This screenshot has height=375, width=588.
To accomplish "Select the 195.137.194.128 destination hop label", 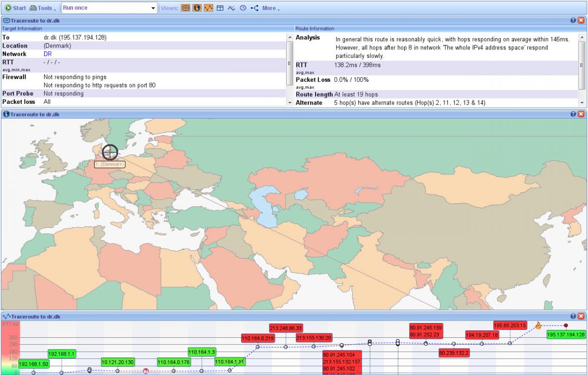I will pyautogui.click(x=566, y=334).
